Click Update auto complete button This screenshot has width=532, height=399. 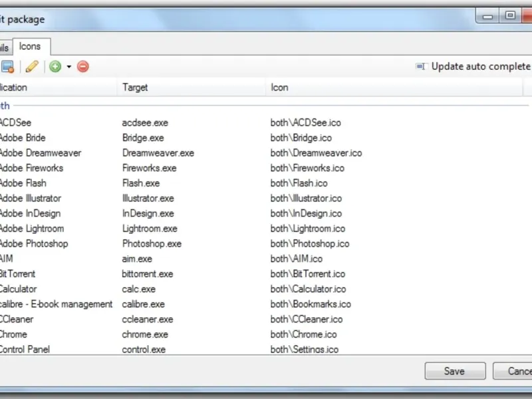473,66
